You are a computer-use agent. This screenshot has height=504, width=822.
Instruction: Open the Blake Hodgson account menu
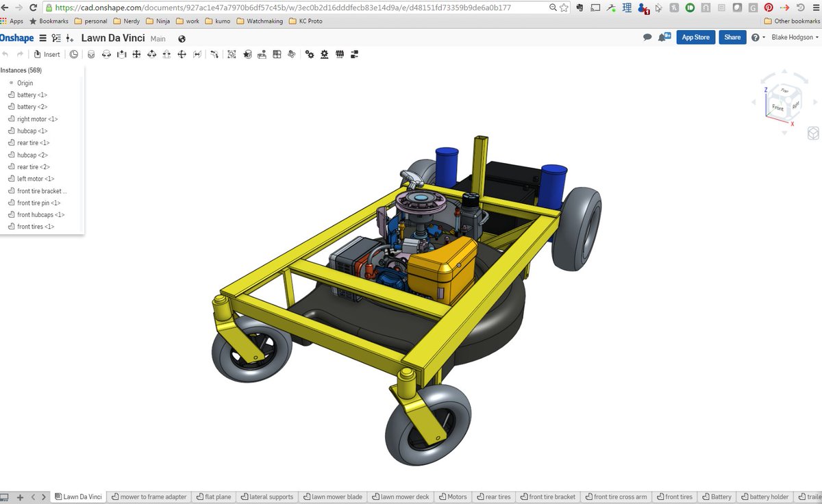tap(795, 38)
